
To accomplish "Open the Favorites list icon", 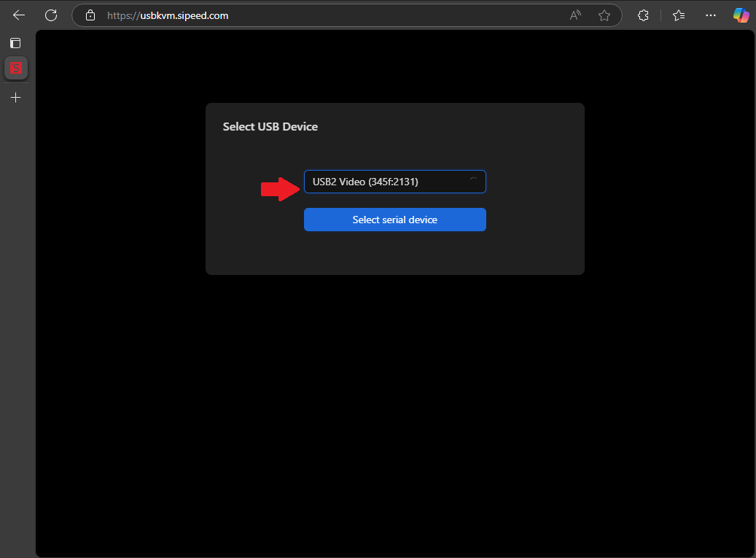I will [x=679, y=15].
